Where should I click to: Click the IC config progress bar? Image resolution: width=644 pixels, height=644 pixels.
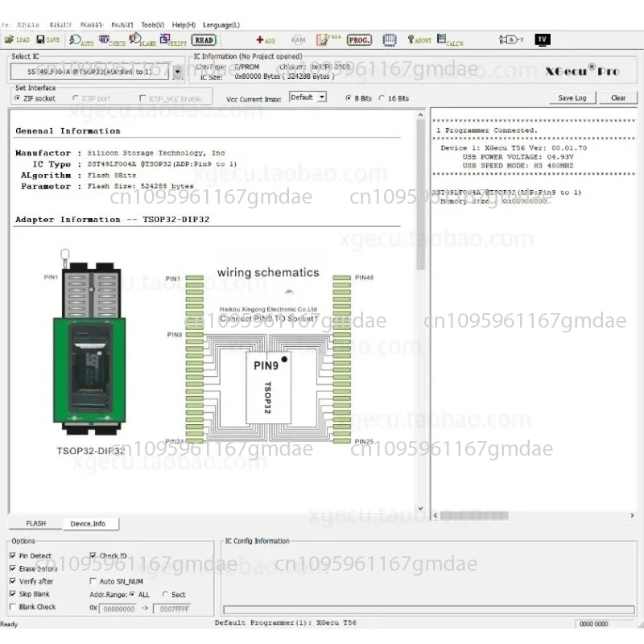[x=429, y=609]
